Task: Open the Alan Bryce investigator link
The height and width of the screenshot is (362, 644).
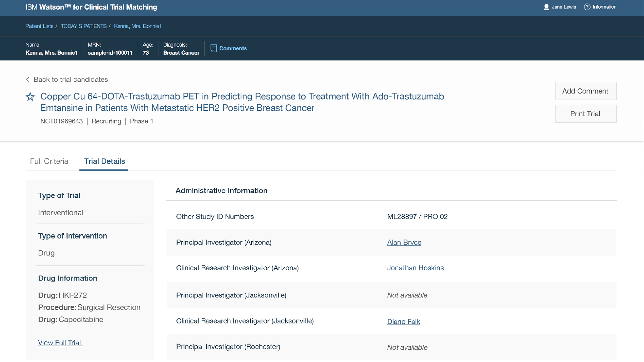Action: tap(404, 242)
